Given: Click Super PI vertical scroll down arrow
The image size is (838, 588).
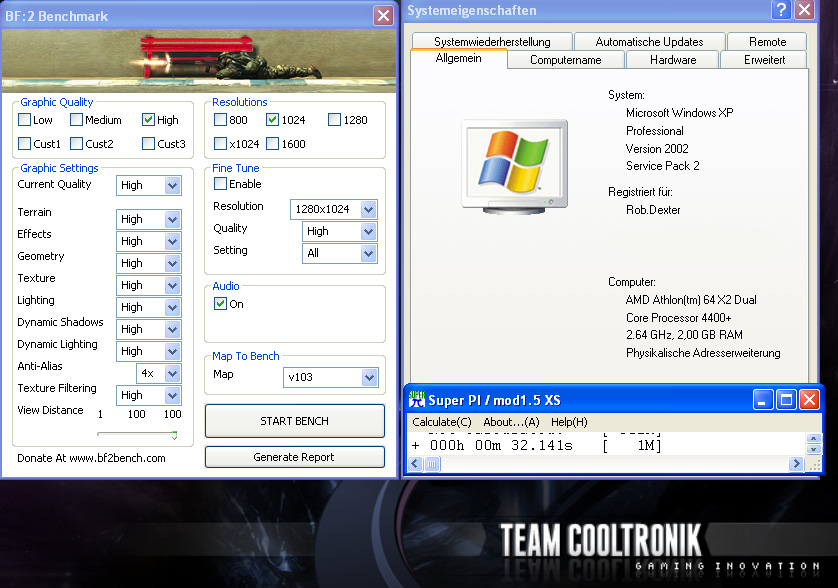Looking at the screenshot, I should (x=813, y=449).
